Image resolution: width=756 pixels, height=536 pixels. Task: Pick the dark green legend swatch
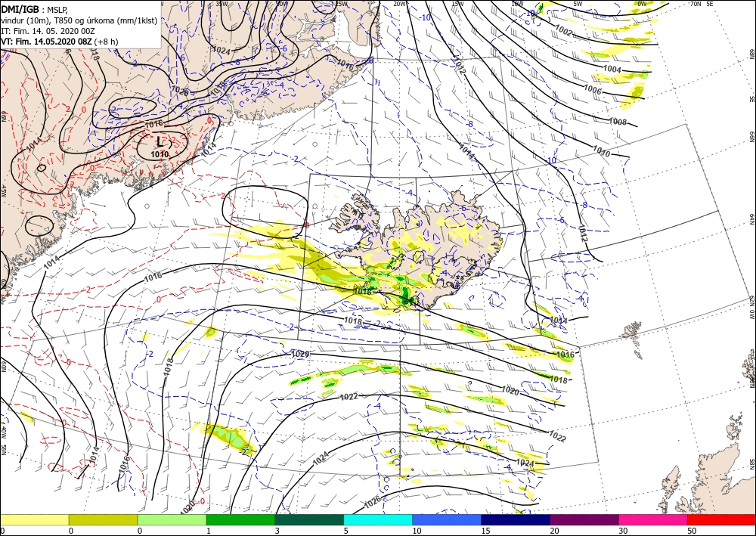pyautogui.click(x=309, y=519)
